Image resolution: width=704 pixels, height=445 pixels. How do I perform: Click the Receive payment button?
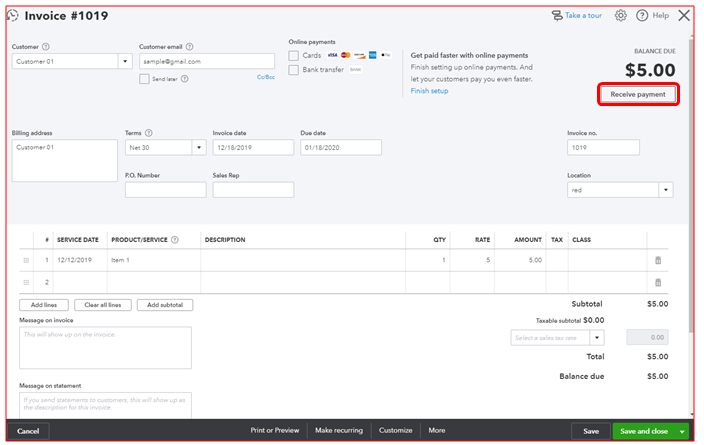tap(638, 95)
